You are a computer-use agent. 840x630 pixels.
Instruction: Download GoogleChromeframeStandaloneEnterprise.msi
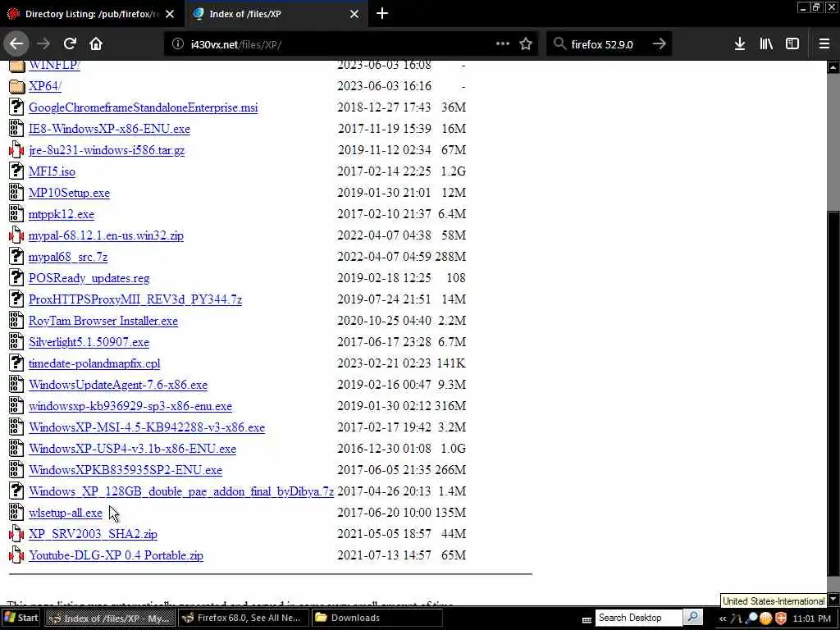pos(143,107)
